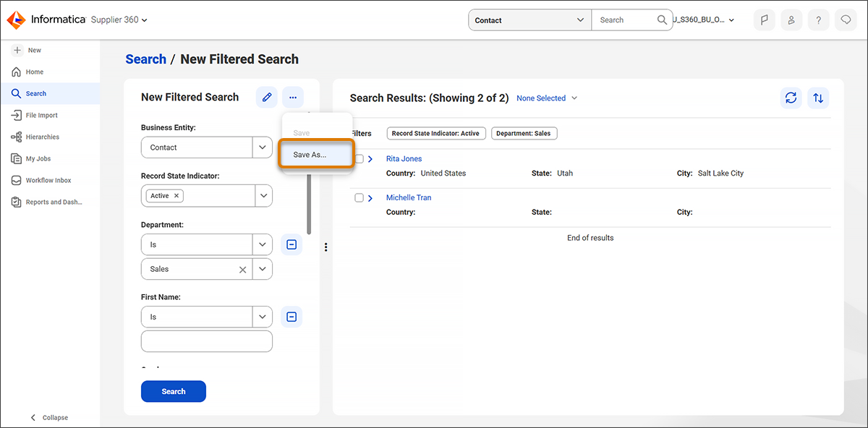Open the Rita Jones record link
This screenshot has width=868, height=428.
[x=404, y=158]
